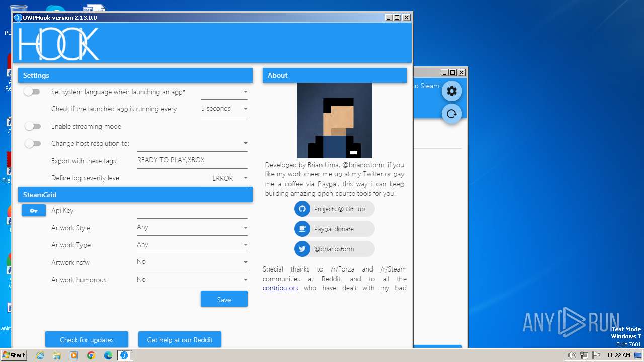Click the SteamGrid section header
The width and height of the screenshot is (644, 362).
[135, 195]
